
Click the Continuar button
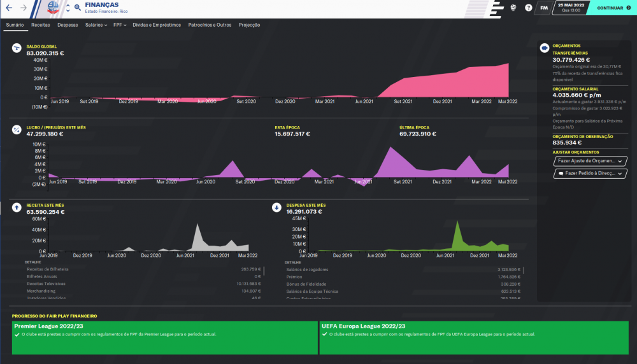point(613,8)
